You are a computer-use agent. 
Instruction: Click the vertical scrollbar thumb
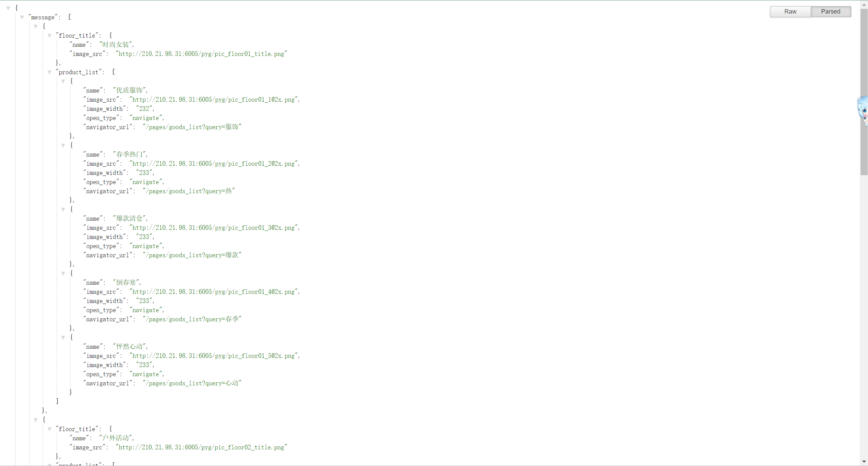(x=864, y=92)
